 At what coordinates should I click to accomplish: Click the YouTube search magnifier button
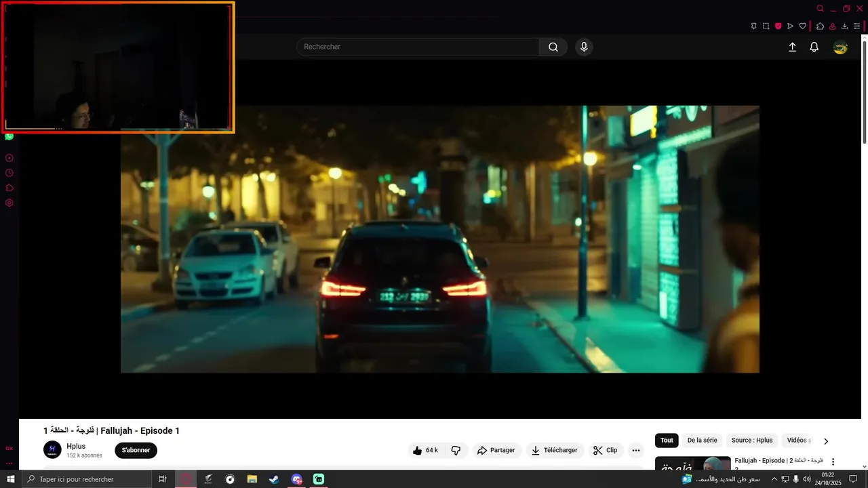[553, 47]
